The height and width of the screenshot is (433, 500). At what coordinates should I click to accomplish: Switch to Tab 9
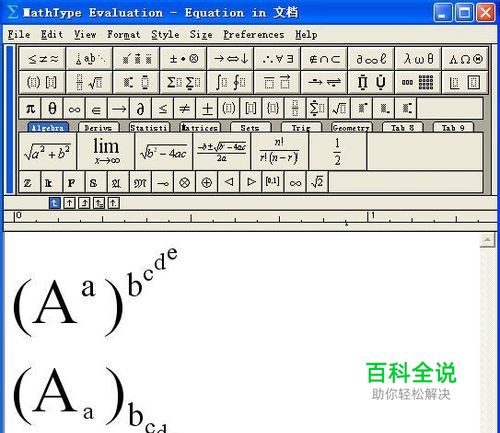(453, 128)
